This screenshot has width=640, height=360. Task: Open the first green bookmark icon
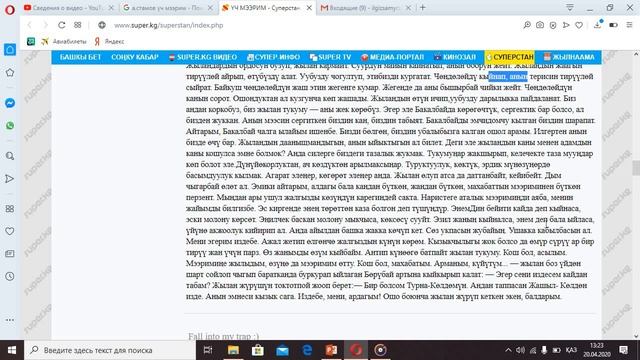pos(31,41)
